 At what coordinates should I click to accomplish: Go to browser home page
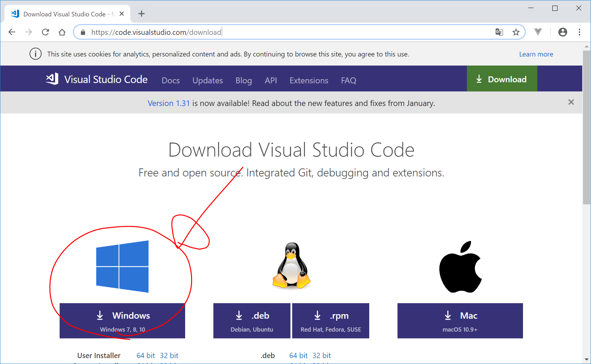[62, 32]
